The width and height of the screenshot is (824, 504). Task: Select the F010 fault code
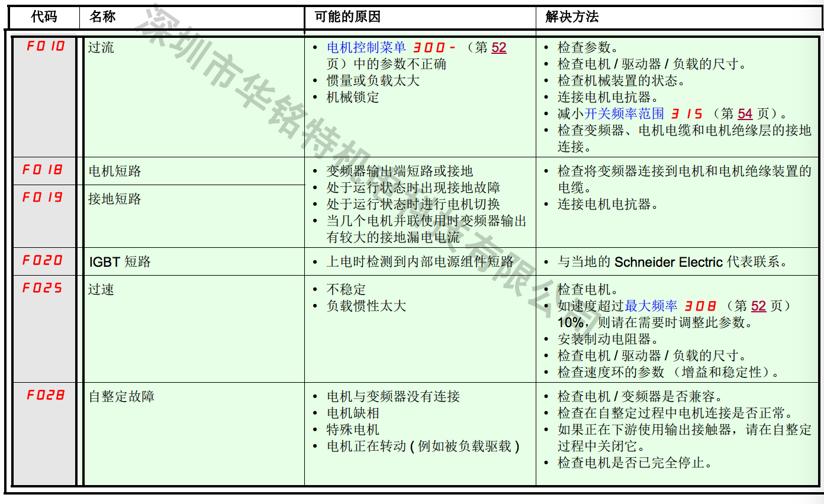(x=45, y=46)
